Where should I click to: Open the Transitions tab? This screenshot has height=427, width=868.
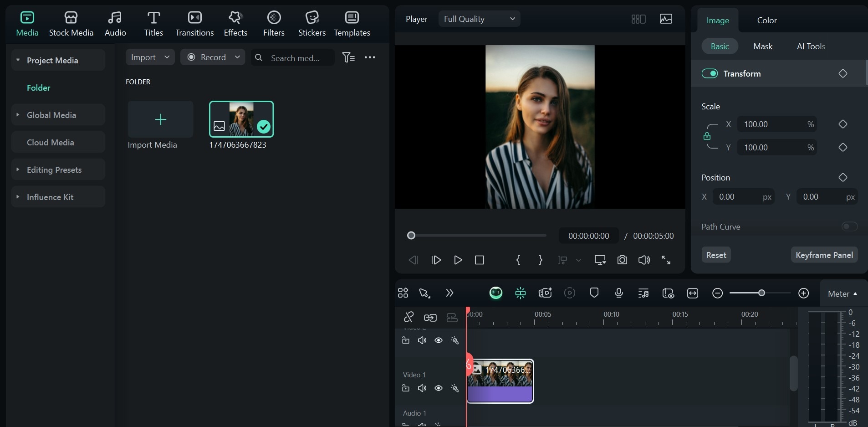[x=194, y=24]
